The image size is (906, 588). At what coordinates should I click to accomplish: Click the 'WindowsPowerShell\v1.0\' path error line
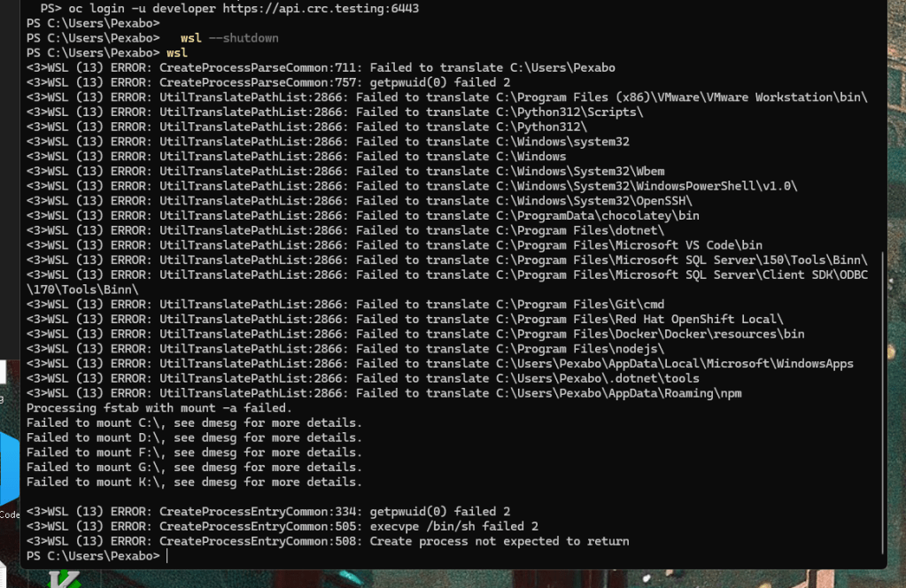coord(412,186)
